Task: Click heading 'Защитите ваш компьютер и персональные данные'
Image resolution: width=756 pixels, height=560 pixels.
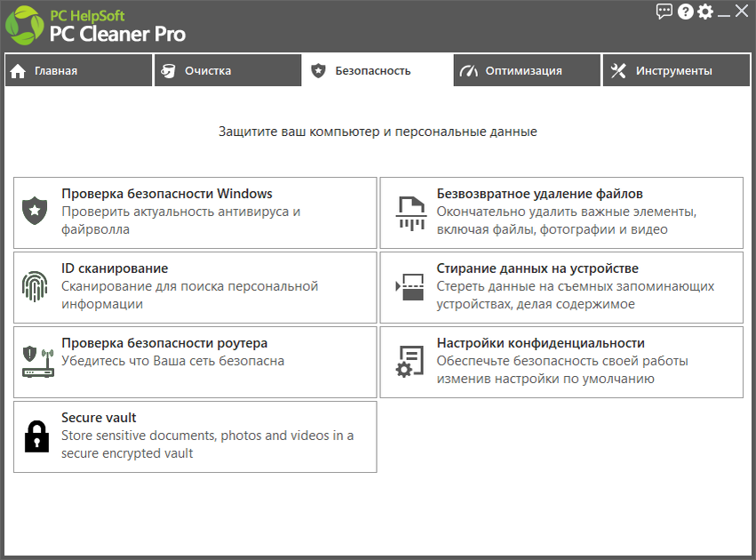Action: click(378, 132)
